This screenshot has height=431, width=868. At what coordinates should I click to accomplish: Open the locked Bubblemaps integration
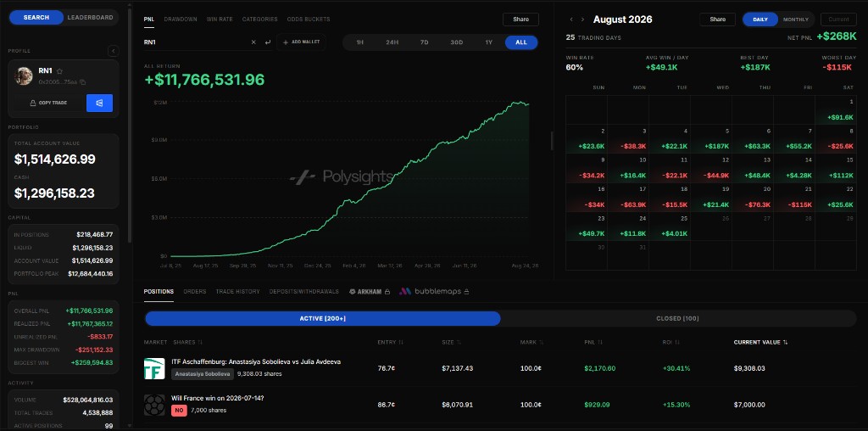435,291
